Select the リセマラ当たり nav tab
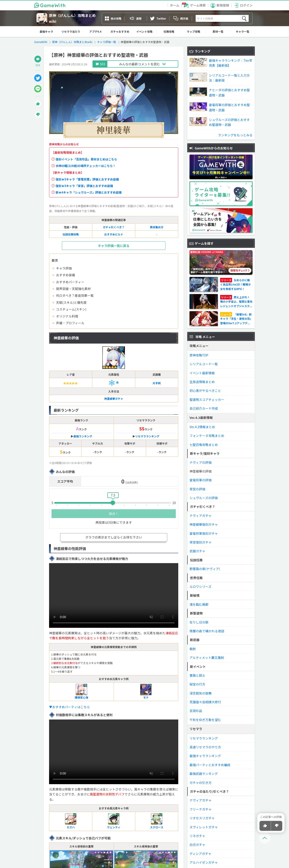The width and height of the screenshot is (289, 868). point(71,32)
